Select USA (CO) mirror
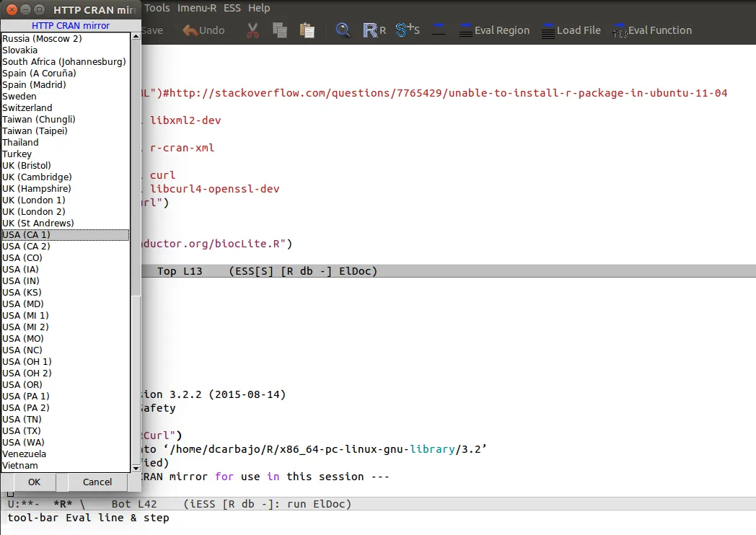Viewport: 756px width, 535px height. (x=66, y=258)
